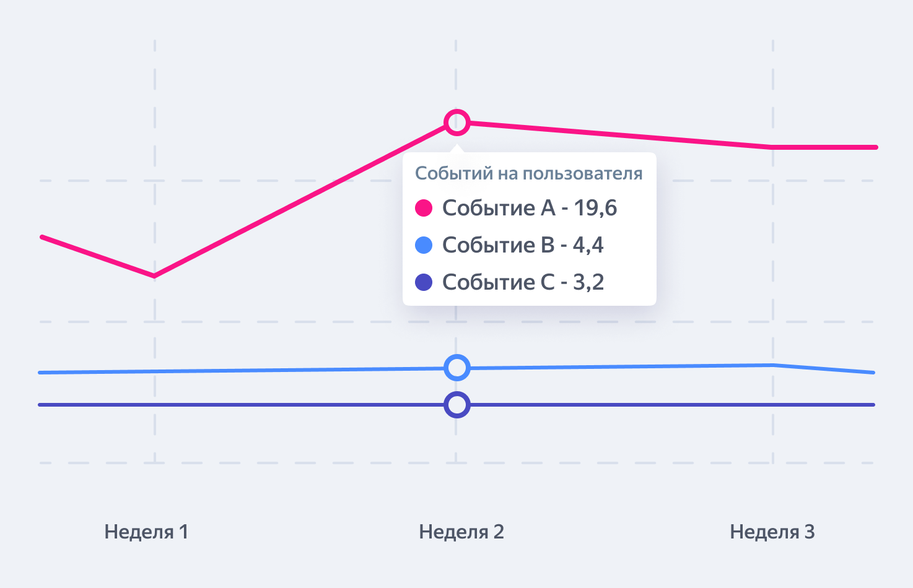This screenshot has height=588, width=913.
Task: Click the tooltip title "Событий на пользователя"
Action: [528, 173]
